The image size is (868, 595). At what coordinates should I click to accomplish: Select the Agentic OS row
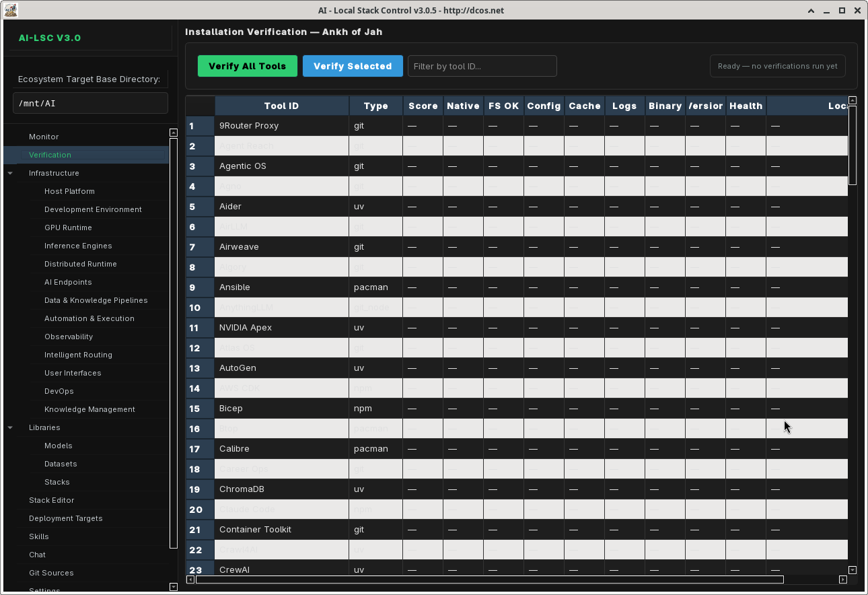pos(517,166)
